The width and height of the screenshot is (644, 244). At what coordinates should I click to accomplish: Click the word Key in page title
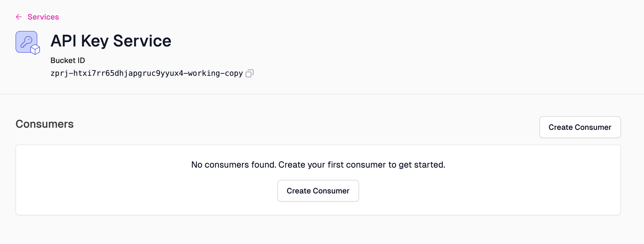coord(95,41)
